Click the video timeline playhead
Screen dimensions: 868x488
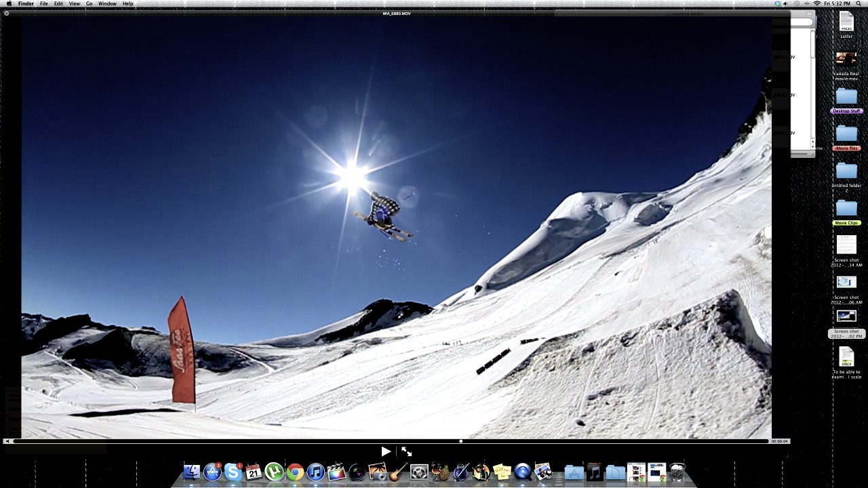pyautogui.click(x=460, y=441)
